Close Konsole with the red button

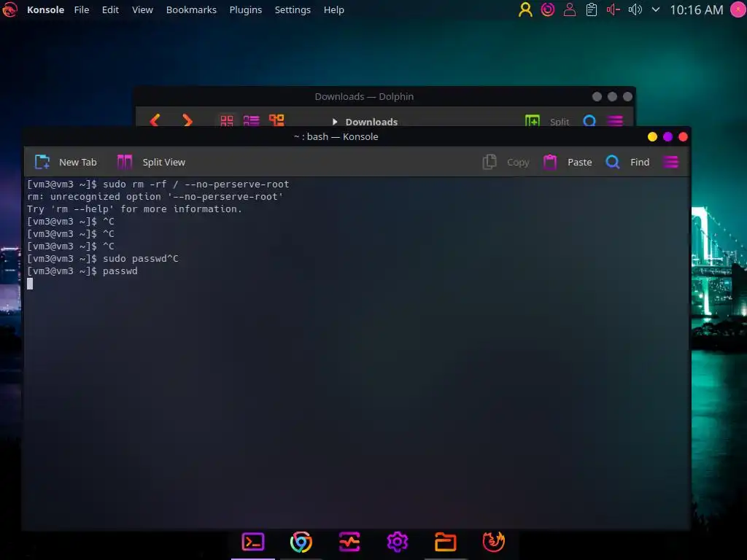[683, 137]
